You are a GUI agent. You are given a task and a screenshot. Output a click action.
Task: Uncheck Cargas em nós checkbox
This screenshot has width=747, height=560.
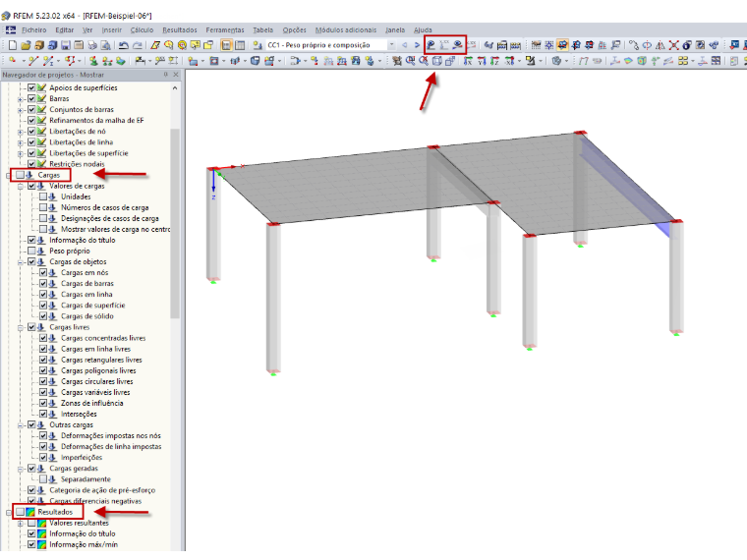pyautogui.click(x=43, y=273)
